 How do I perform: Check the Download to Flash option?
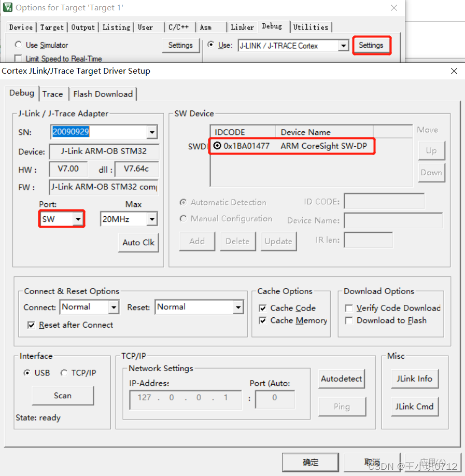tap(348, 320)
